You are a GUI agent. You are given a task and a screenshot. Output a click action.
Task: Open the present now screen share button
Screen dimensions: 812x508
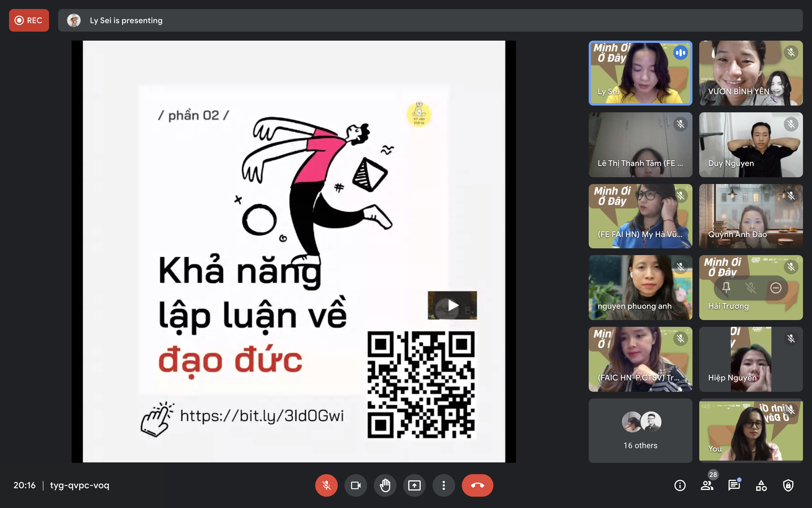tap(414, 485)
